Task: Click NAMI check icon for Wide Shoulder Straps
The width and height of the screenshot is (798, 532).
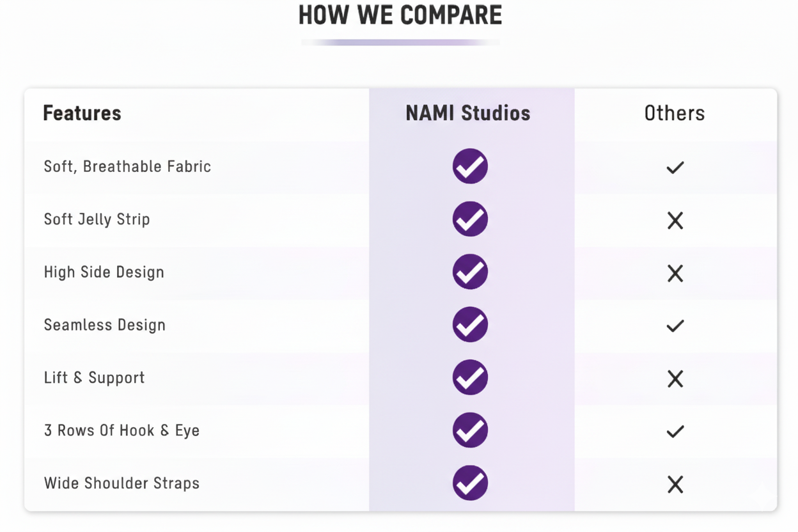Action: 470,483
